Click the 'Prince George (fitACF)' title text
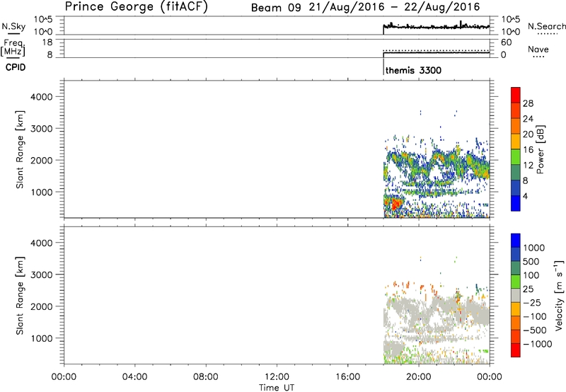Screen dimensions: 566x392 pos(136,6)
